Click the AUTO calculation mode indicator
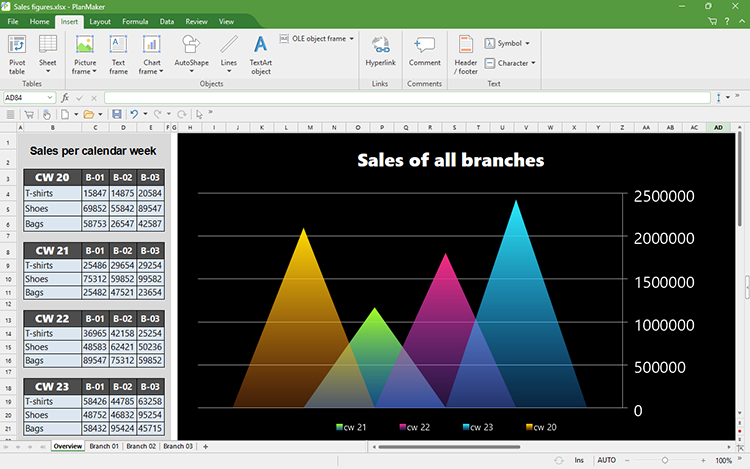Viewport: 750px width, 469px height. (607, 460)
